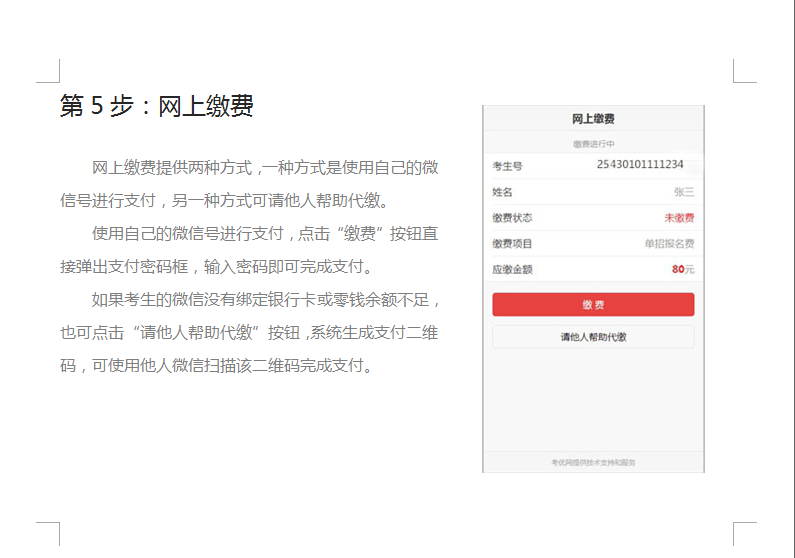Click the paragraph starting with 网上缴费提供两种方式

tap(250, 183)
